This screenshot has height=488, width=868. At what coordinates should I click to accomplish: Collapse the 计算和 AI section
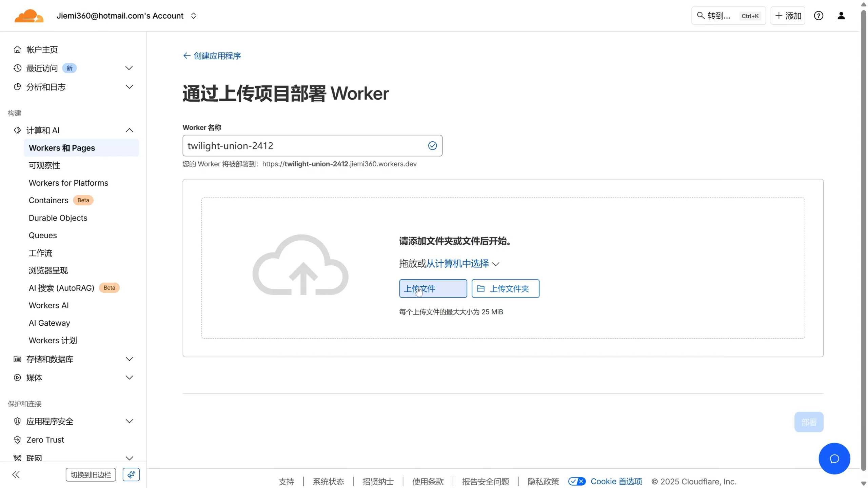129,130
